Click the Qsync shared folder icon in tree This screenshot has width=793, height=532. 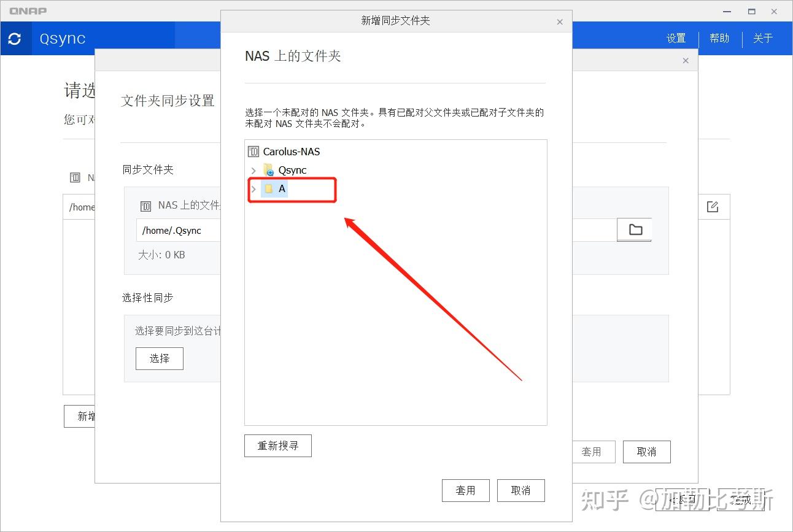(268, 170)
